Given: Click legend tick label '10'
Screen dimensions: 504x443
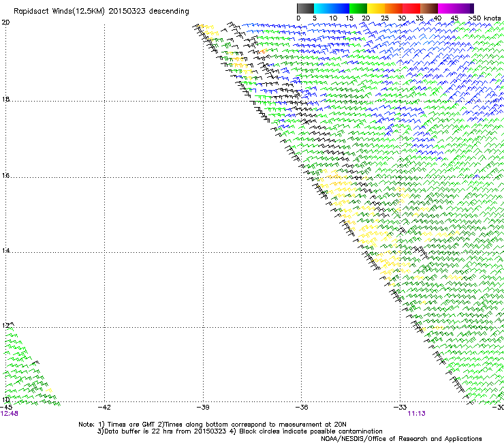Looking at the screenshot, I should tap(333, 18).
